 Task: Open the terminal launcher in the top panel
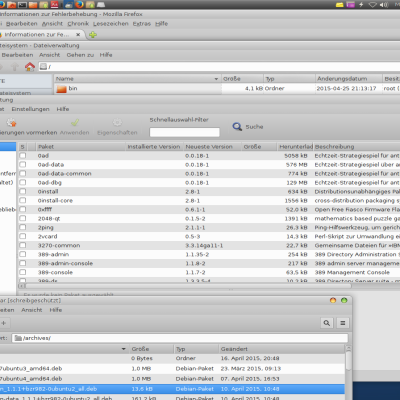point(22,5)
